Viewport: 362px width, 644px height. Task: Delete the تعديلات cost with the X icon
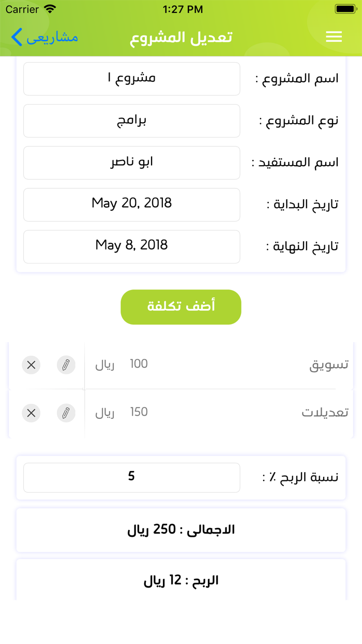pos(31,413)
